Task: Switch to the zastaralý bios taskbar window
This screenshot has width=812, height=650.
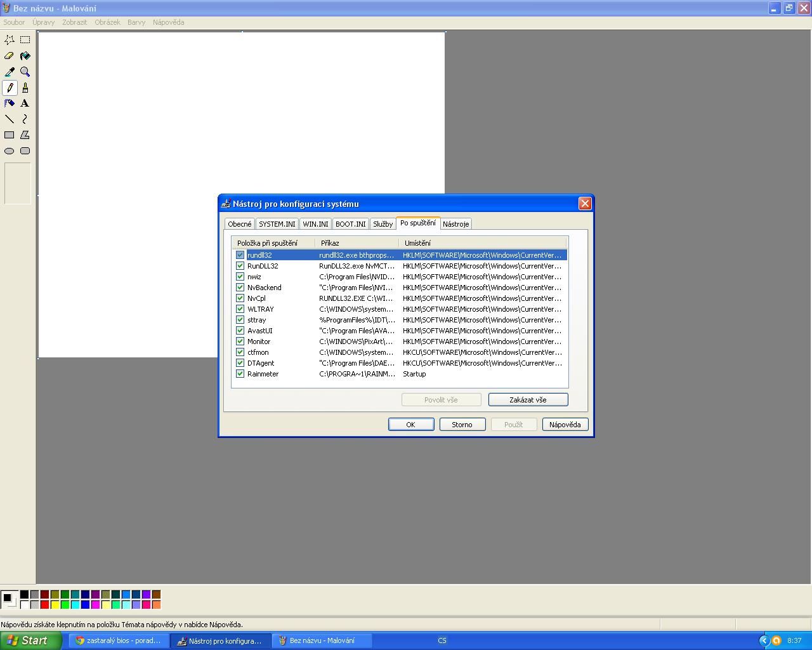Action: 119,641
